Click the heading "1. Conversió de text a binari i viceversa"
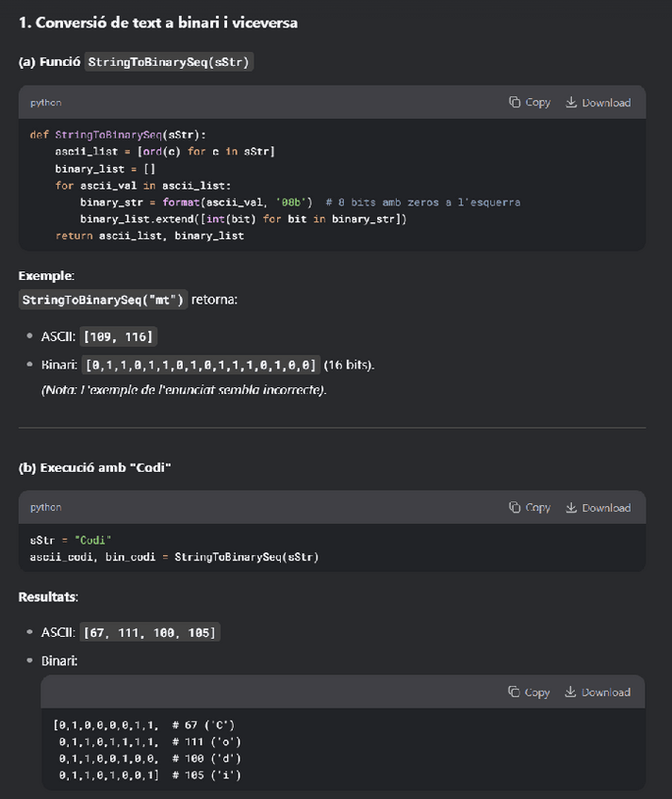This screenshot has height=799, width=672. coord(157,22)
